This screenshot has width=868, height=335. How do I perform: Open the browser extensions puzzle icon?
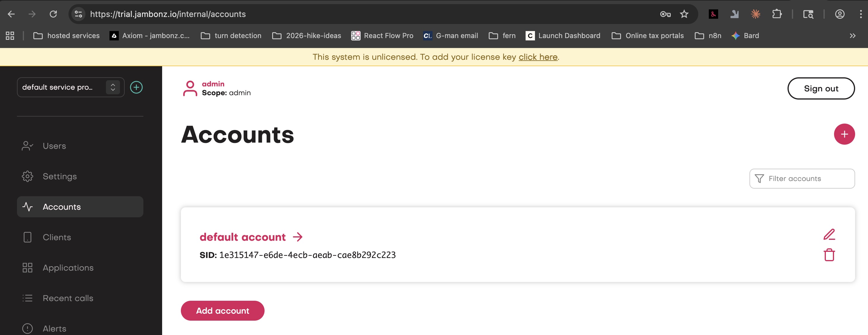point(777,14)
